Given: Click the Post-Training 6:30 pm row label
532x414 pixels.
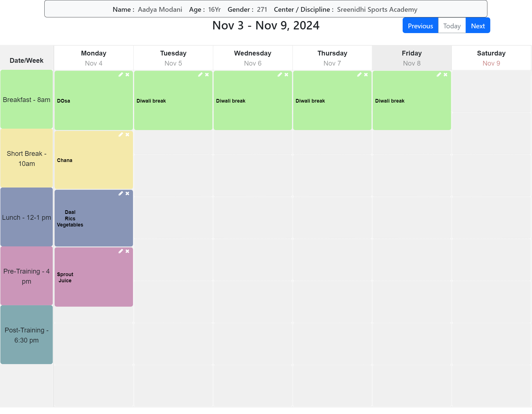Looking at the screenshot, I should pos(27,335).
